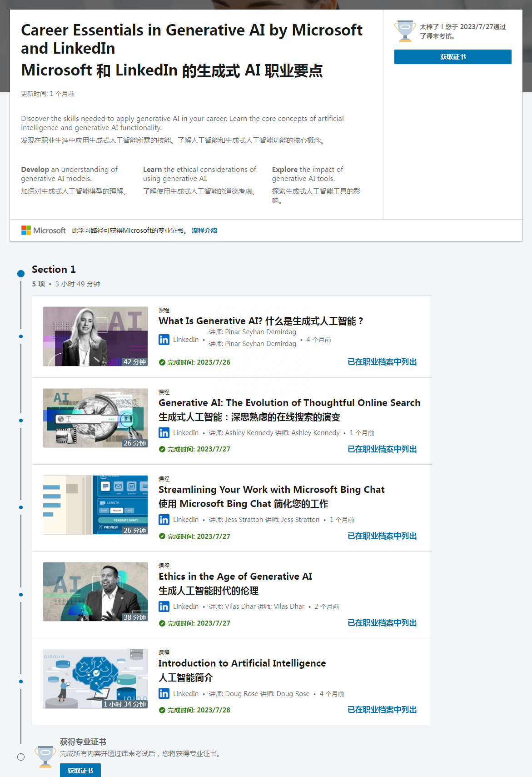The image size is (532, 777).
Task: Click LinkedIn icon under What Is Generative AI
Action: 164,340
